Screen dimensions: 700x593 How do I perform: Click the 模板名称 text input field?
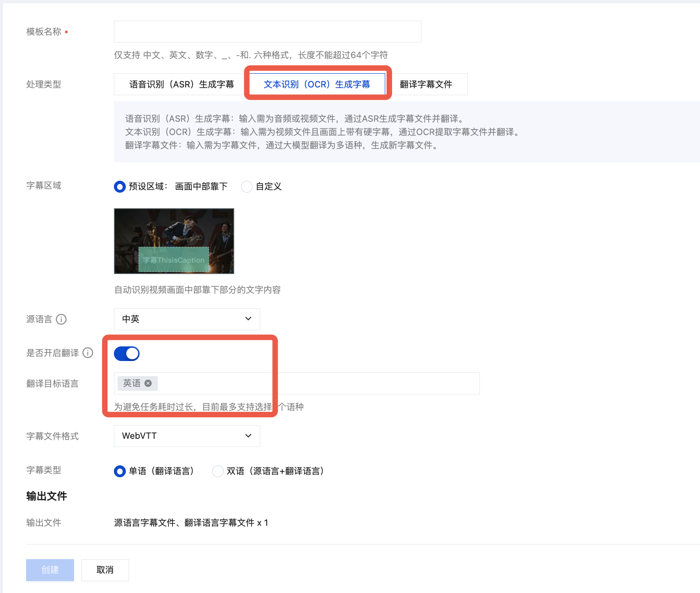click(267, 32)
